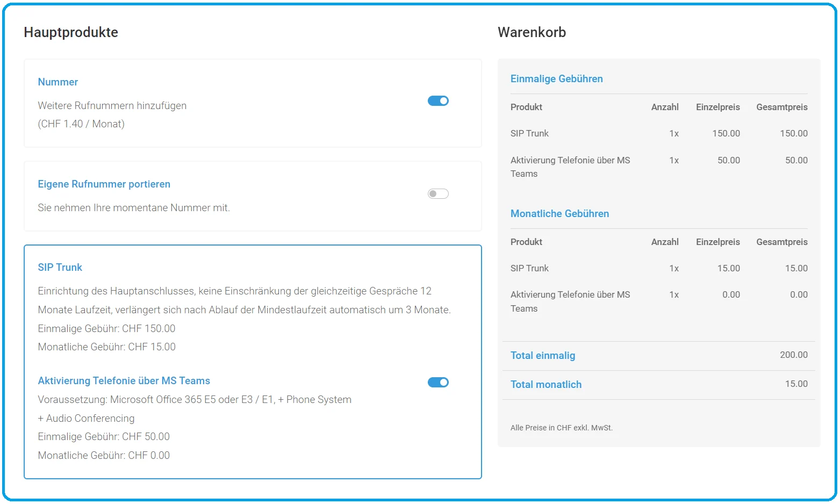This screenshot has height=504, width=840.
Task: Click the '(CHF 1.40 / Monat)' price text
Action: 81,124
